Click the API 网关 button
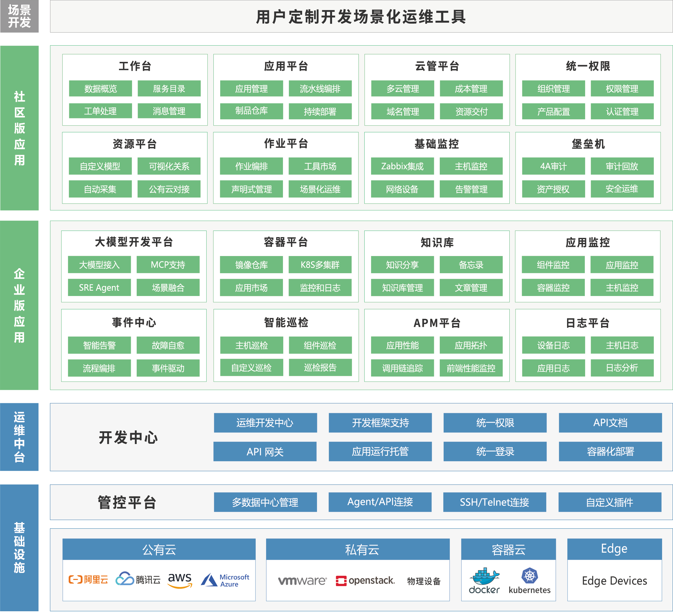 coord(265,452)
